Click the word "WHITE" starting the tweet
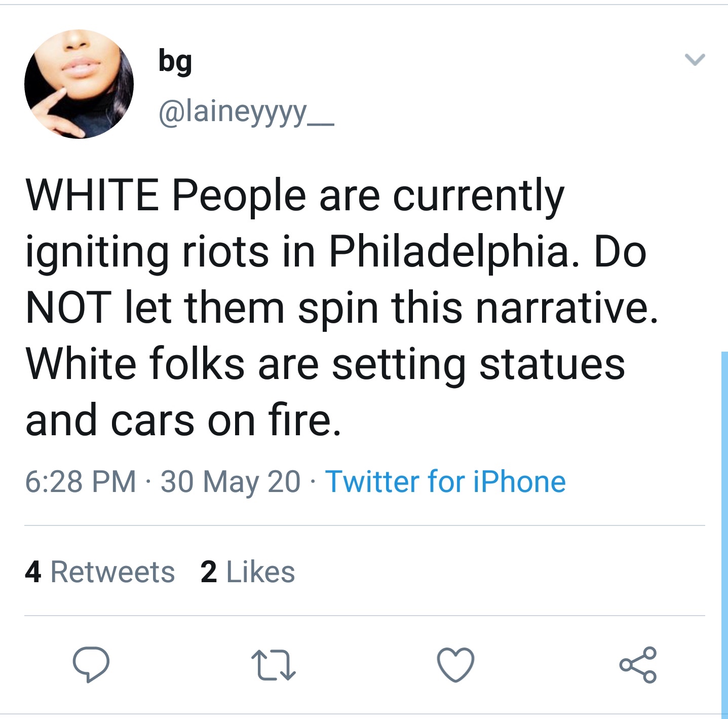Screen dimensions: 728x719 pyautogui.click(x=92, y=196)
